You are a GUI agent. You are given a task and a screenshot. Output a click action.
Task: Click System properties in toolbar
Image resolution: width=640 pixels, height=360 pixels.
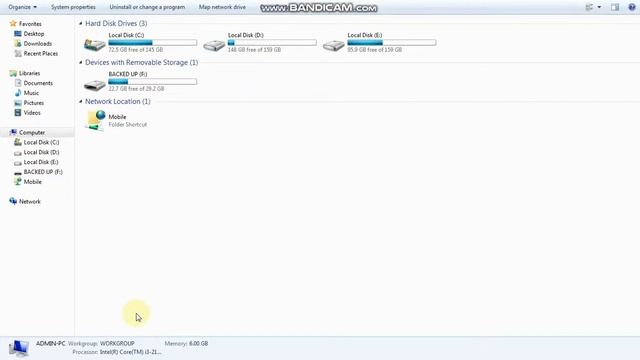coord(73,7)
